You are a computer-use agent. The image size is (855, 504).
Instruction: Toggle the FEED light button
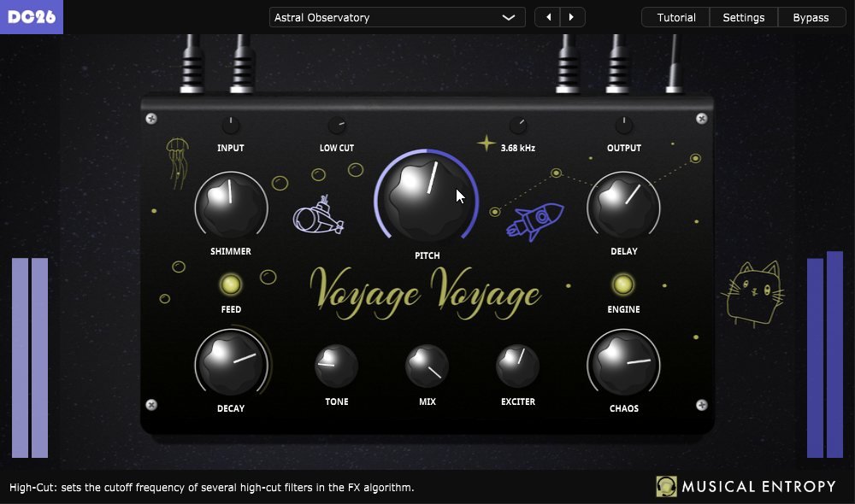point(231,284)
